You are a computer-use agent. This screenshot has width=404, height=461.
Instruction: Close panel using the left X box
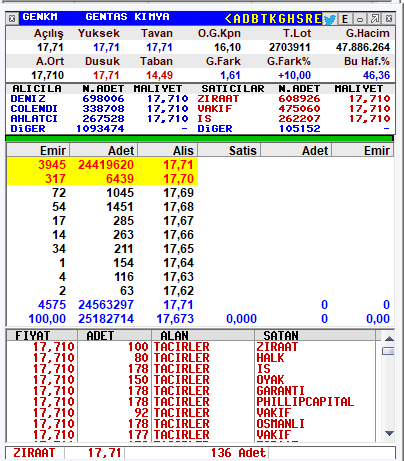point(12,19)
